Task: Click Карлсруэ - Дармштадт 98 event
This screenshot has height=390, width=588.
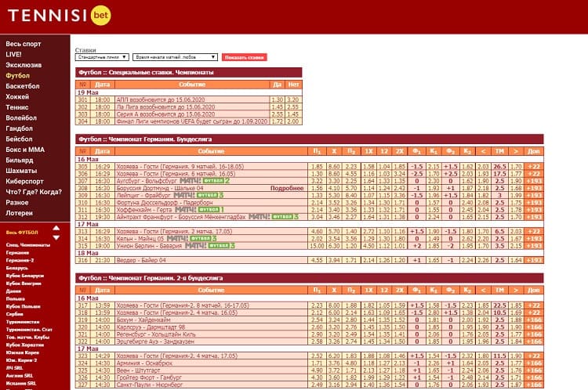Action: [x=151, y=327]
